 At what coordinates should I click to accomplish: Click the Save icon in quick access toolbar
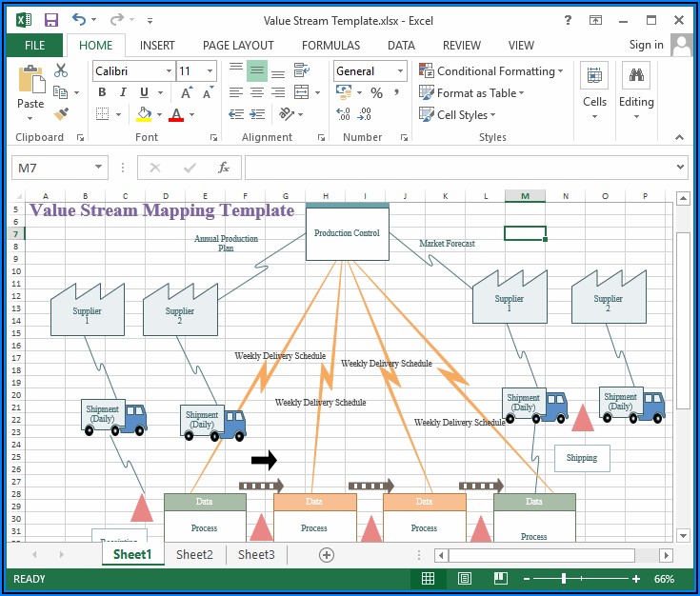tap(50, 19)
